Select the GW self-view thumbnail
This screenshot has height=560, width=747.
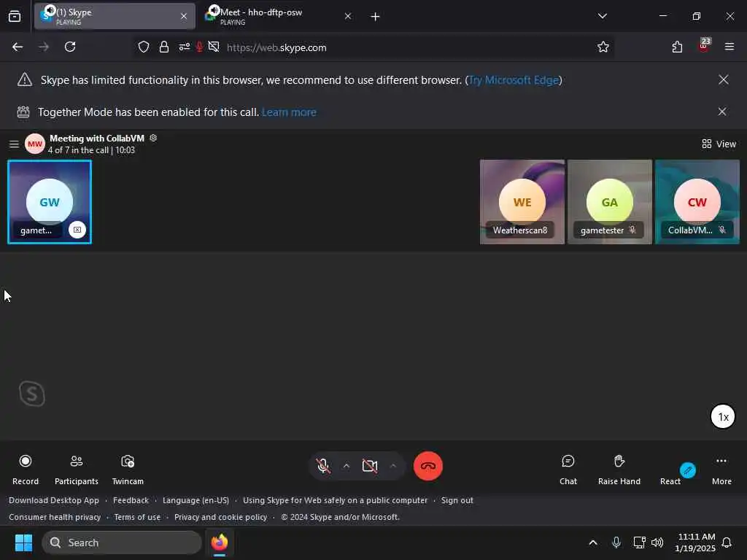coord(50,202)
